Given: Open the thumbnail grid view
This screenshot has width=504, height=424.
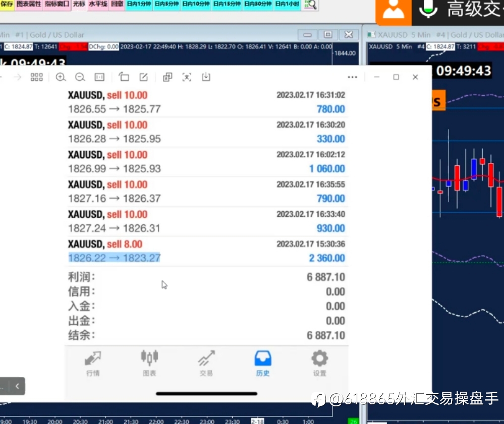Looking at the screenshot, I should [36, 77].
